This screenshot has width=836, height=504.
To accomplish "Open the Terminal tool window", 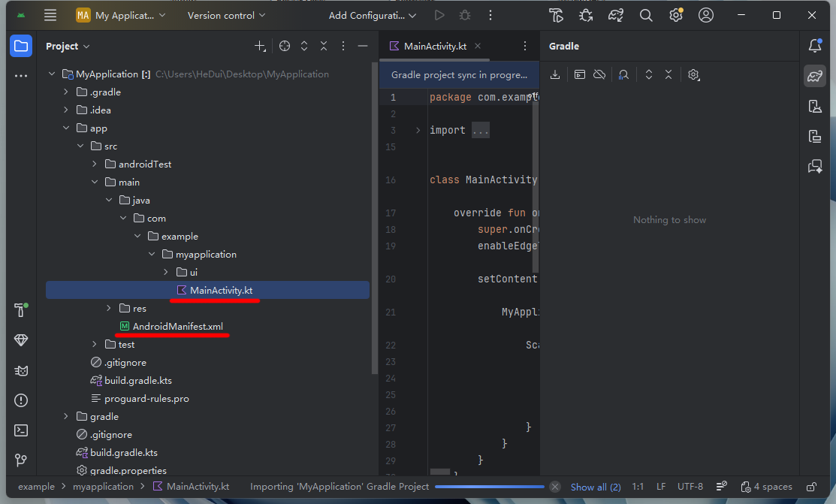I will [20, 430].
